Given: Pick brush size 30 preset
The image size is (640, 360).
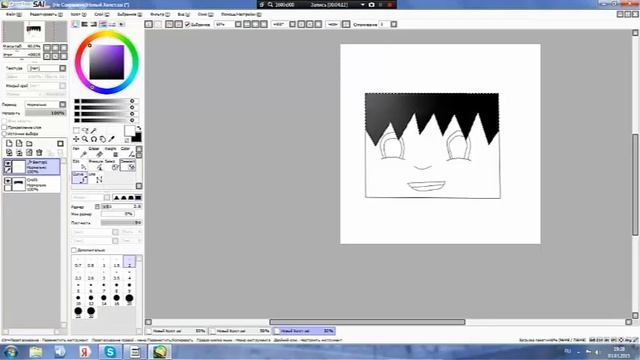Looking at the screenshot, I should [91, 313].
